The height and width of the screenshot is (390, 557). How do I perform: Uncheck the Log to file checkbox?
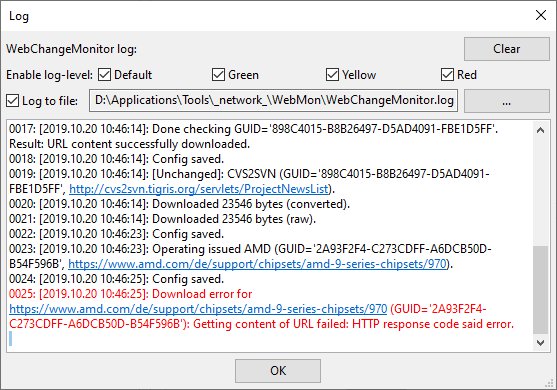(12, 101)
